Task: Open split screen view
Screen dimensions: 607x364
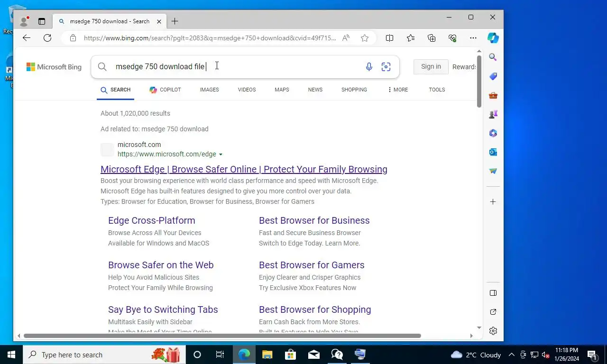Action: point(389,38)
